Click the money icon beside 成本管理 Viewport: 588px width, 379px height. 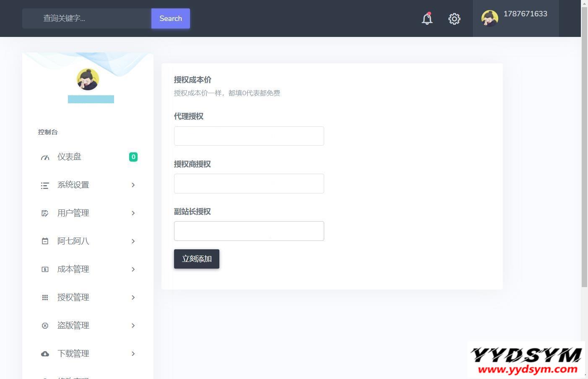click(45, 269)
